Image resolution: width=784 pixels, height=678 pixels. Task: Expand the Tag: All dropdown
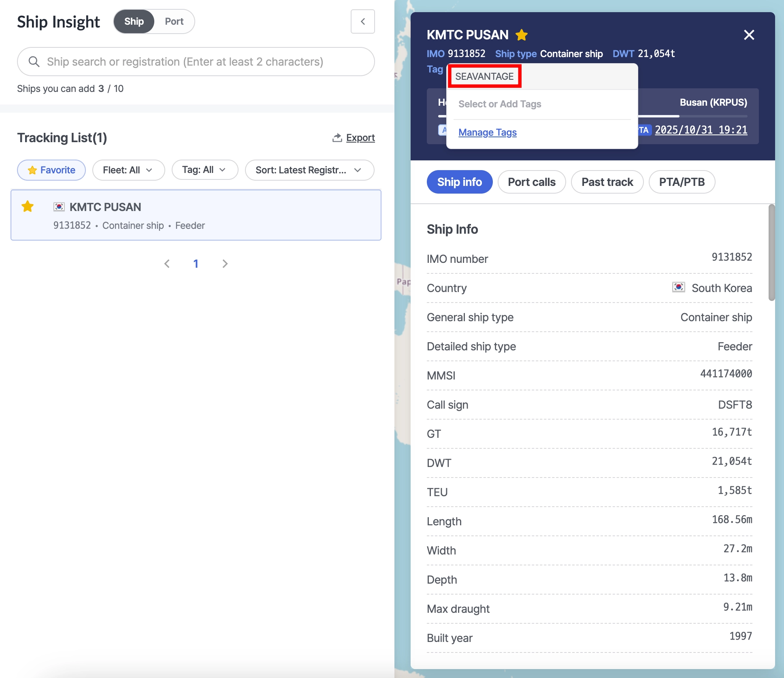205,170
